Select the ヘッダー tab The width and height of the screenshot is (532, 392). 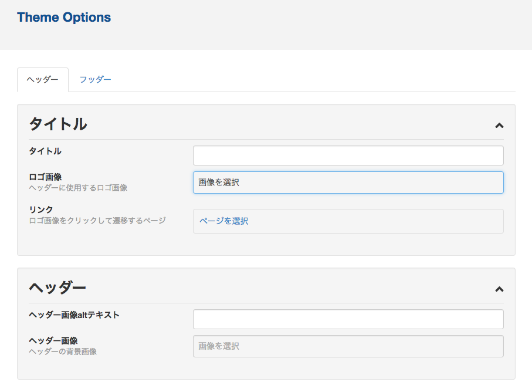43,80
